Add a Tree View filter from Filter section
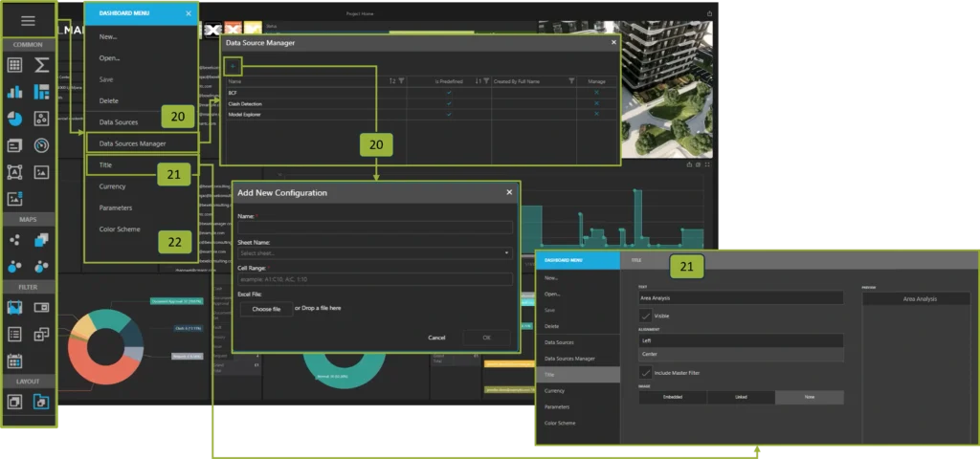Viewport: 980px width, 459px height. pyautogui.click(x=41, y=334)
